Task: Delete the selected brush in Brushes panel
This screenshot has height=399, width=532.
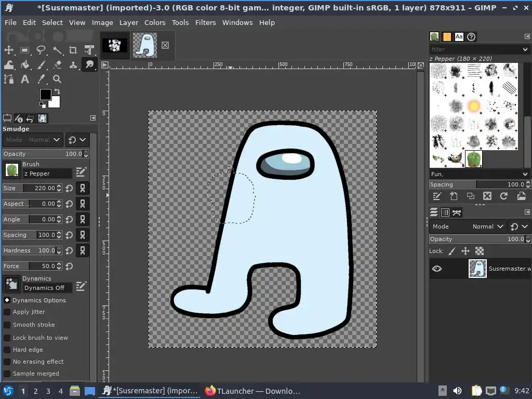Action: (487, 196)
